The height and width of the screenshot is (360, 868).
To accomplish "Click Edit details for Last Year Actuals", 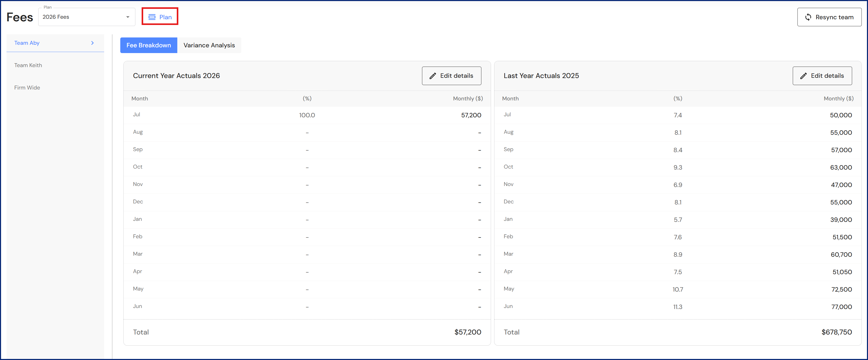I will (822, 76).
